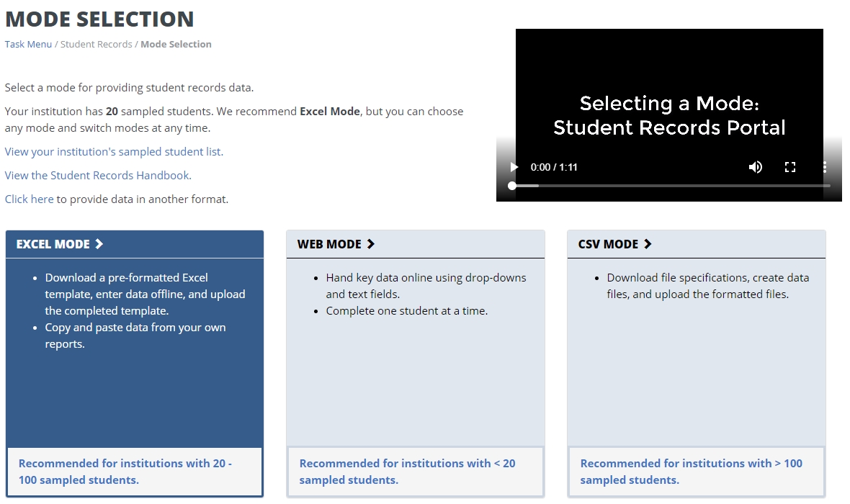Open the Excel Mode header
The height and width of the screenshot is (504, 850).
(53, 244)
